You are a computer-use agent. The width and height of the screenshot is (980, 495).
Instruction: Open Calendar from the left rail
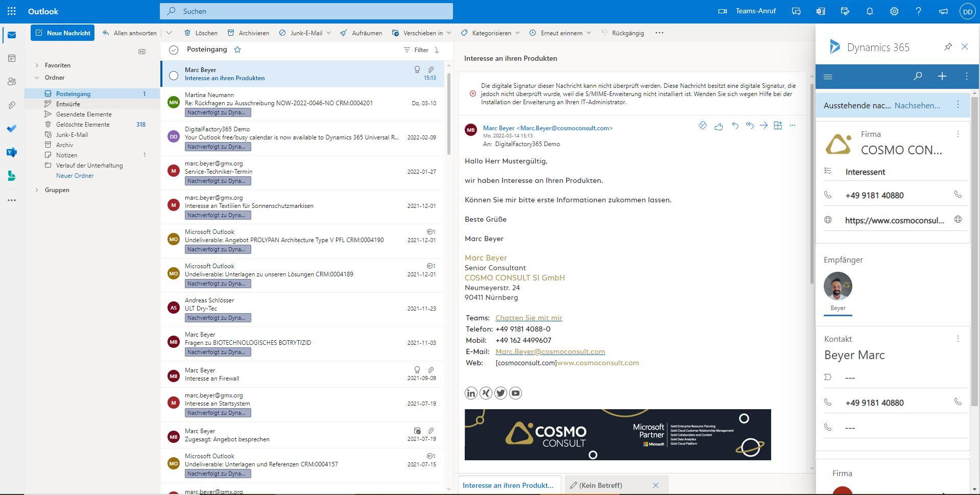click(x=12, y=58)
